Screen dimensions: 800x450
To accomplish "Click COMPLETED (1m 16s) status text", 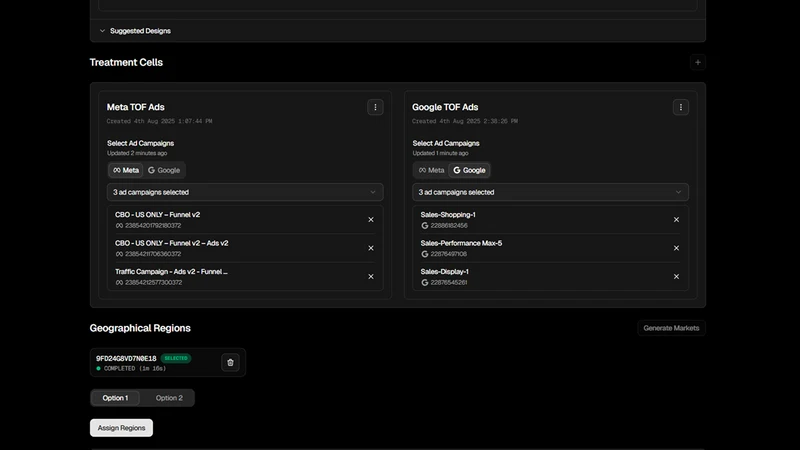I will 135,368.
